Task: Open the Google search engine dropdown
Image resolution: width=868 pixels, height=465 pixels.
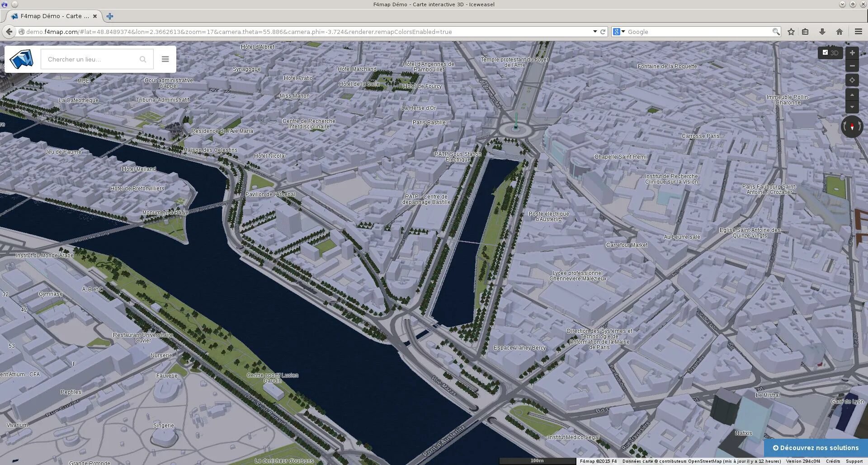Action: tap(618, 32)
